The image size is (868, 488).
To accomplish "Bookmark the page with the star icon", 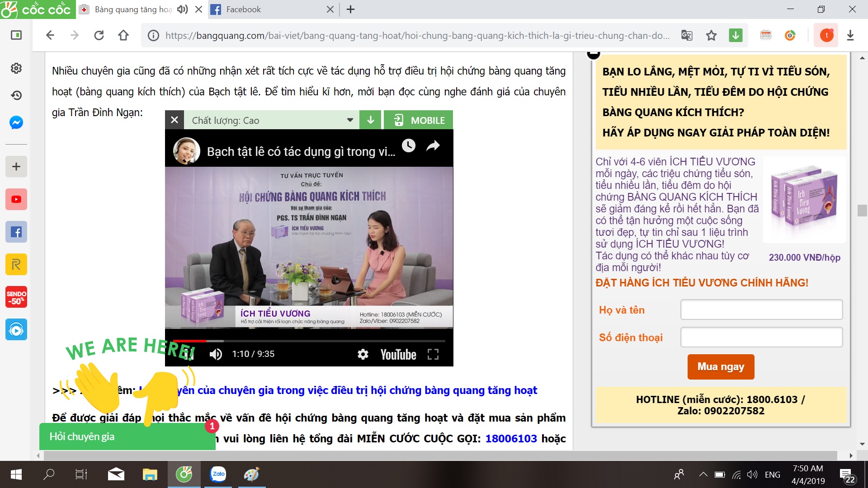I will pyautogui.click(x=711, y=35).
